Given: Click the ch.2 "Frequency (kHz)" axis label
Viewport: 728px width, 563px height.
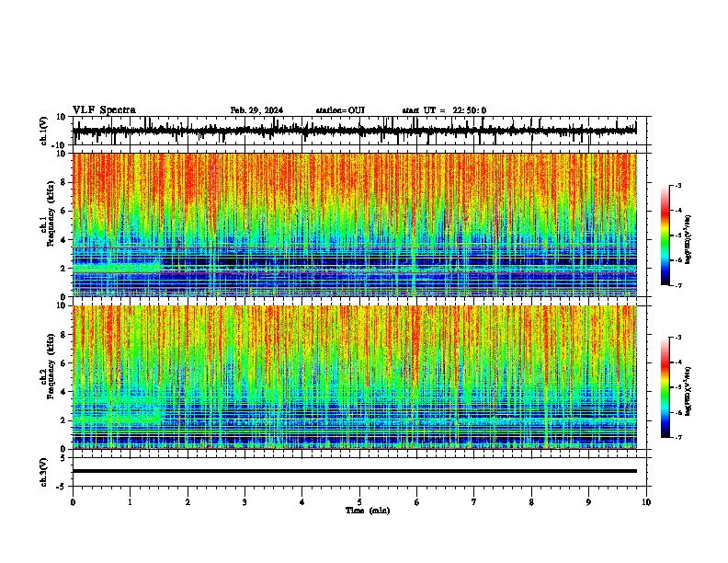Looking at the screenshot, I should click(51, 366).
